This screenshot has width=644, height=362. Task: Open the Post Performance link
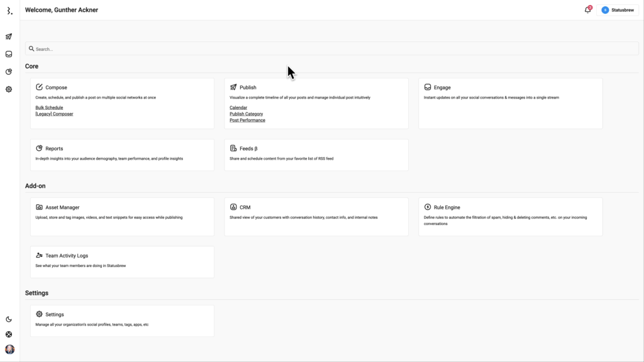(x=247, y=120)
